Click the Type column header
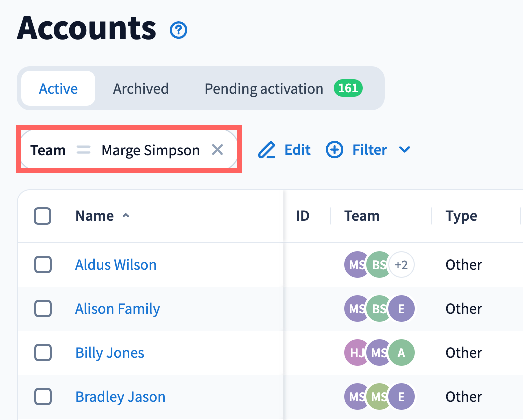 point(461,216)
